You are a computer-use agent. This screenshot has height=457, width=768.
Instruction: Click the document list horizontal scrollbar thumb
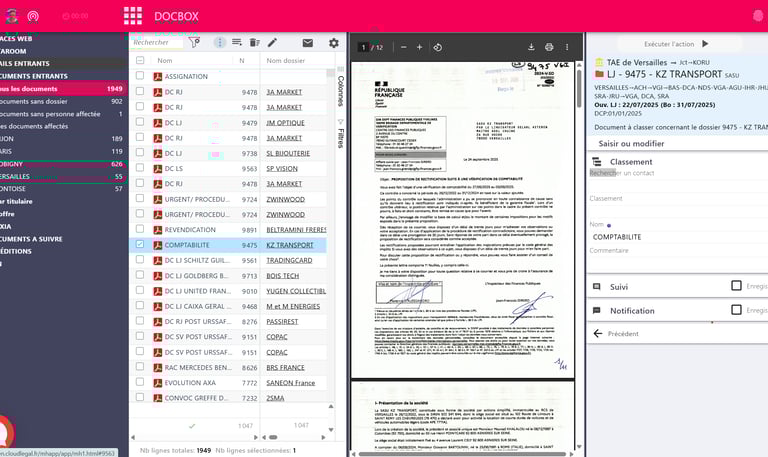tap(273, 437)
